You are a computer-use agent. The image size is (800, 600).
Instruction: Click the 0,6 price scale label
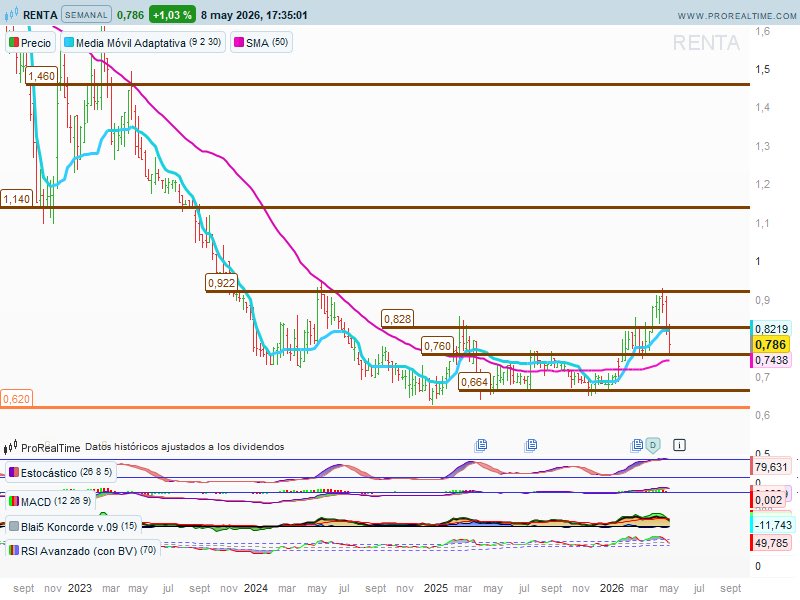(x=763, y=415)
